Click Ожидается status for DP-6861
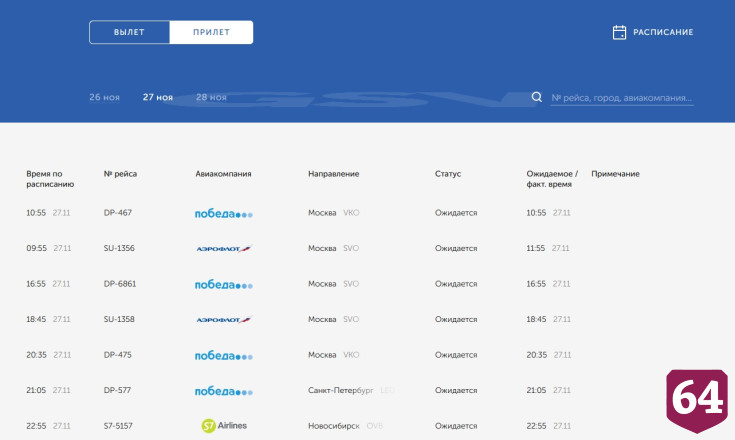Image resolution: width=735 pixels, height=440 pixels. [456, 284]
